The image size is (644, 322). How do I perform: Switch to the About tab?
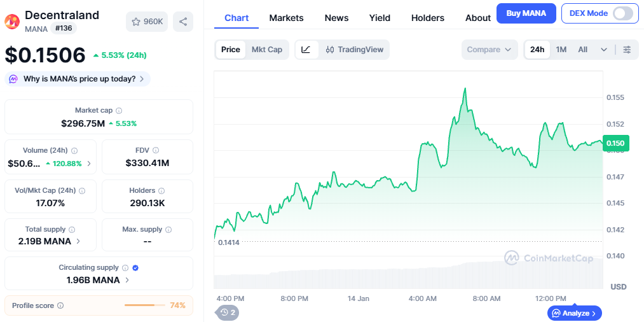[x=478, y=18]
